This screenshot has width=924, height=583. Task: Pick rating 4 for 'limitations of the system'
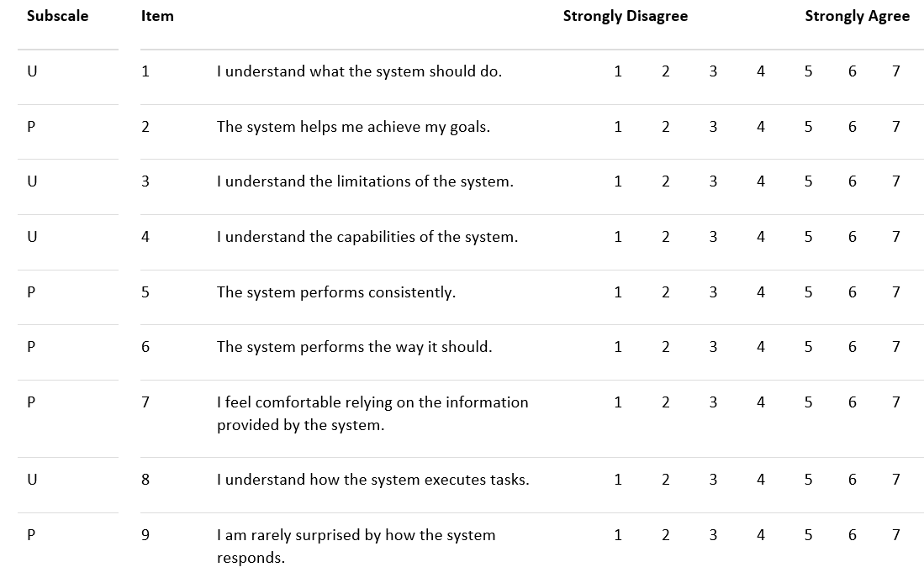tap(761, 181)
